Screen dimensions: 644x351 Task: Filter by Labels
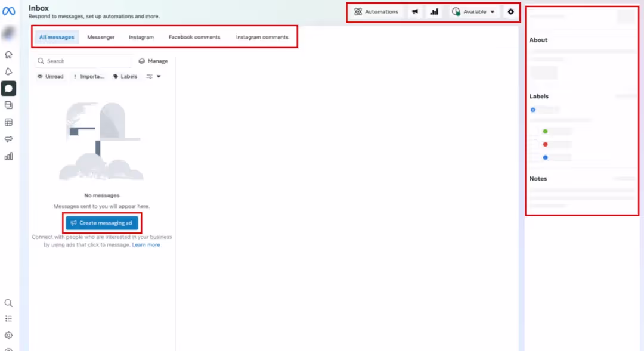(125, 76)
